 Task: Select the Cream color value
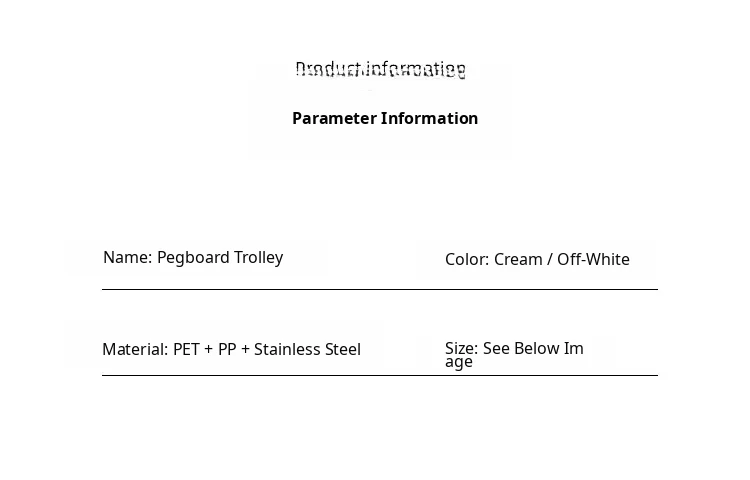(x=518, y=260)
